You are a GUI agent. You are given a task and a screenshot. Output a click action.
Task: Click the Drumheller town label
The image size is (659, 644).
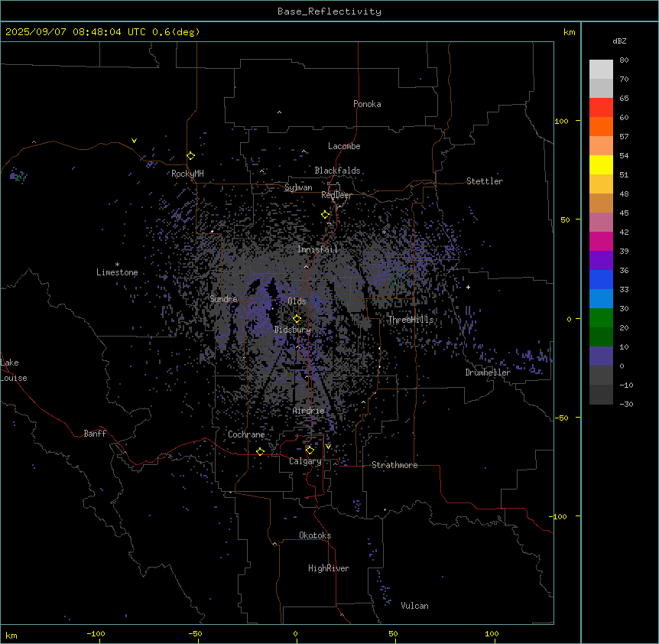488,372
